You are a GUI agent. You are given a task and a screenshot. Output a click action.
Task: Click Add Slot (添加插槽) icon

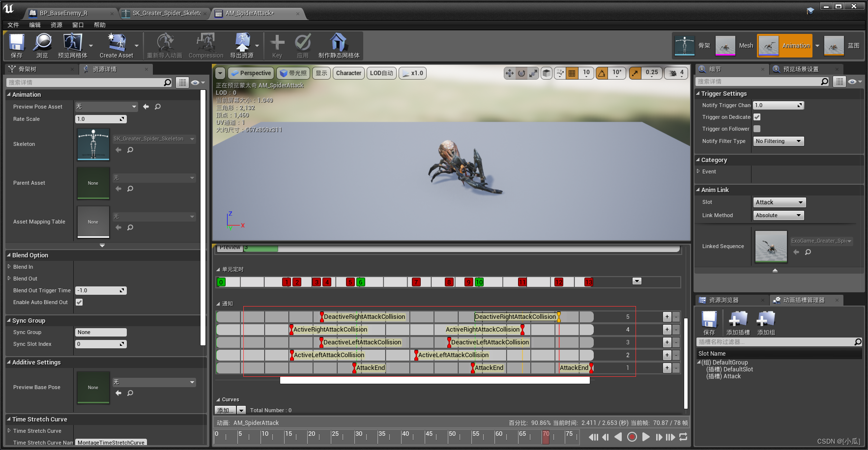(738, 323)
